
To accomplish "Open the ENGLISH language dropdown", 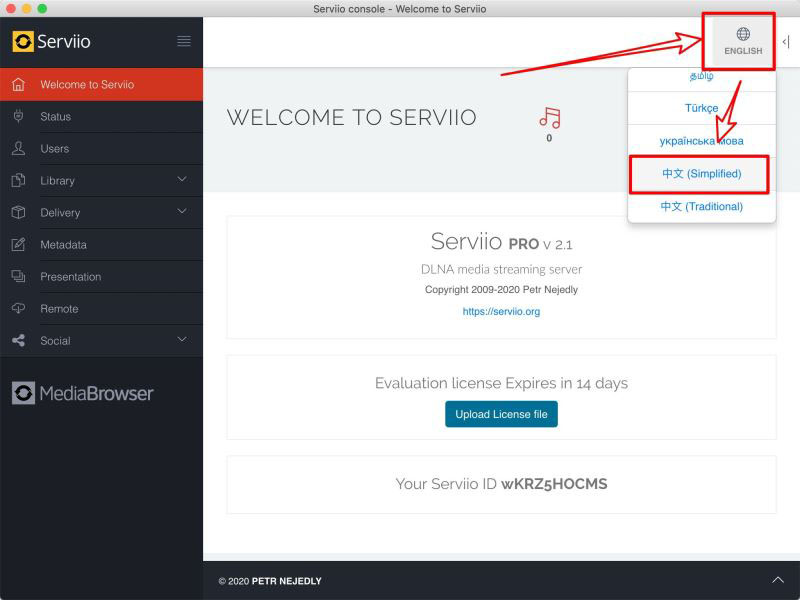I will point(743,42).
